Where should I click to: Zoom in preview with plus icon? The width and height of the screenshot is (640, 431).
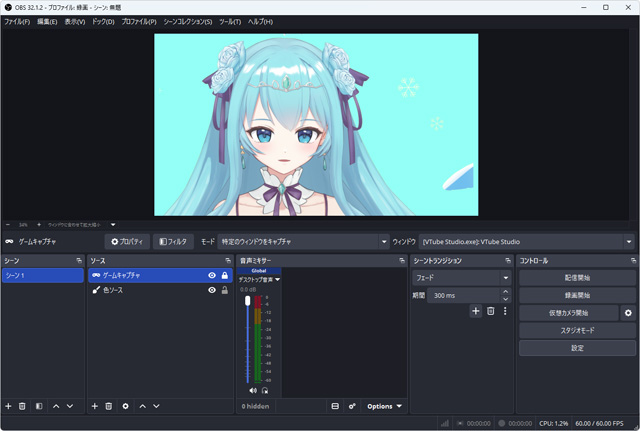[39, 224]
